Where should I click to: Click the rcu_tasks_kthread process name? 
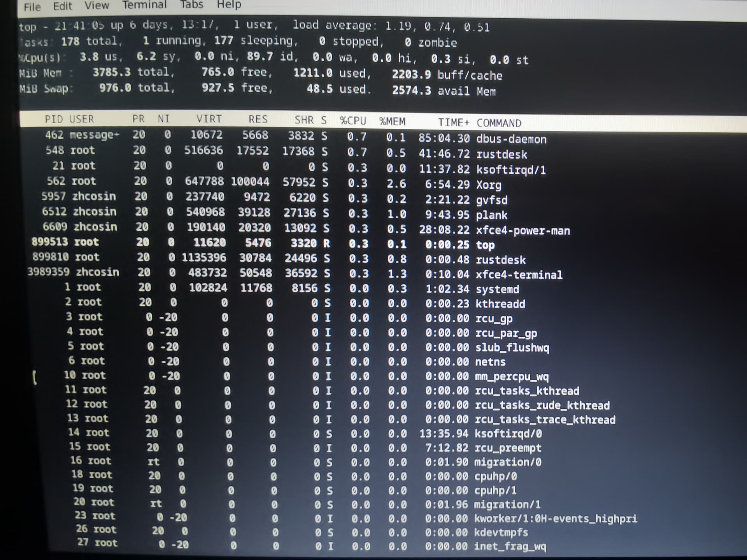pos(527,391)
